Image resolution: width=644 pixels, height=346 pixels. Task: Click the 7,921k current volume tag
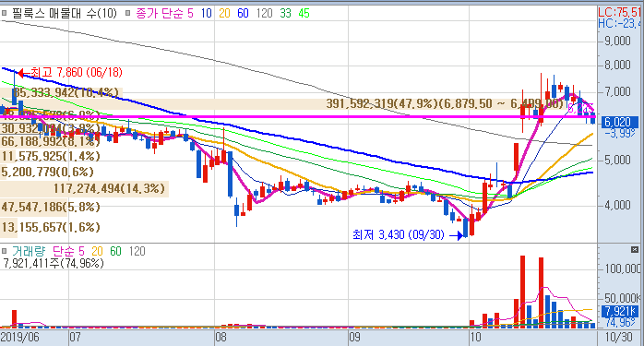click(x=620, y=311)
